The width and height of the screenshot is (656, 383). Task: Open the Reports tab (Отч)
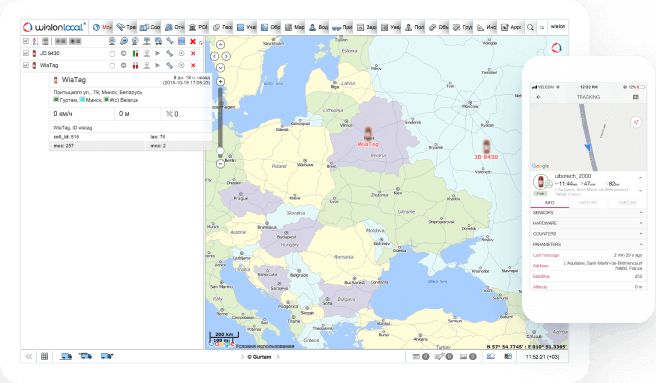[x=174, y=27]
